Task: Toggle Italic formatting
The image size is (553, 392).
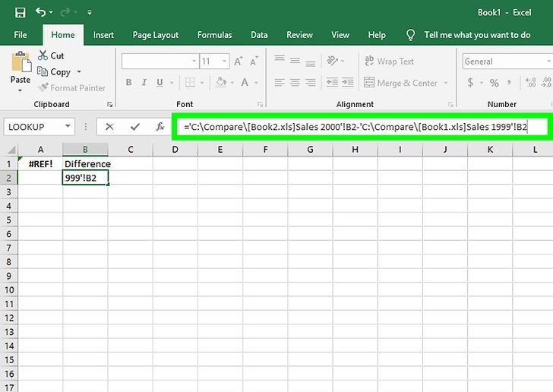Action: tap(145, 83)
